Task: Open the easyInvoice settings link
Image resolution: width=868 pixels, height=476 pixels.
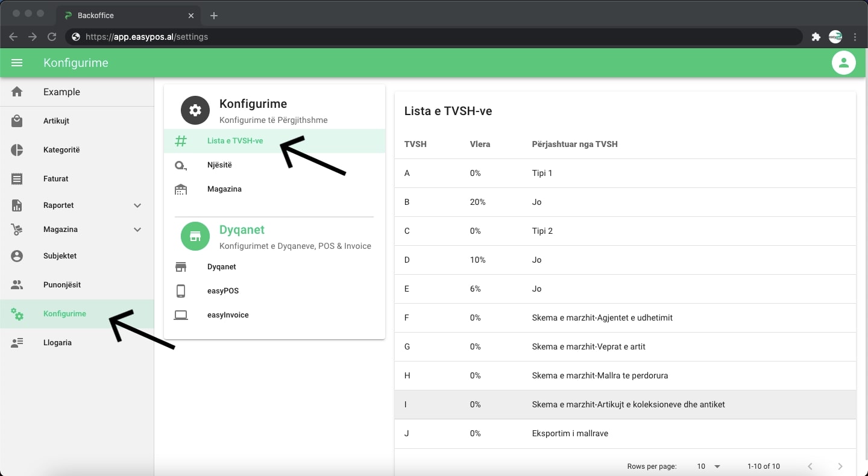Action: coord(227,315)
